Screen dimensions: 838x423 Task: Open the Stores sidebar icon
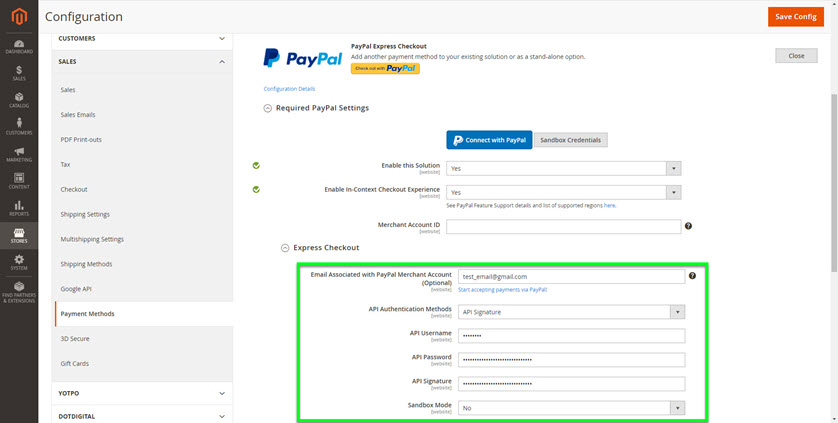(19, 235)
